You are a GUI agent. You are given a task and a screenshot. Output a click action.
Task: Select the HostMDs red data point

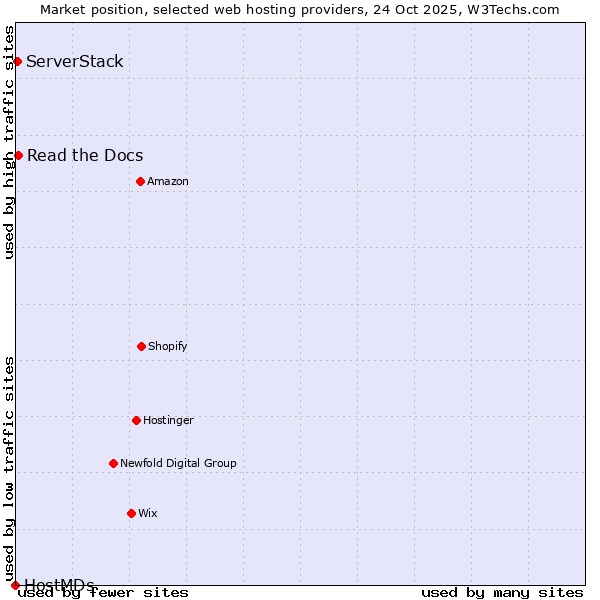[x=15, y=585]
